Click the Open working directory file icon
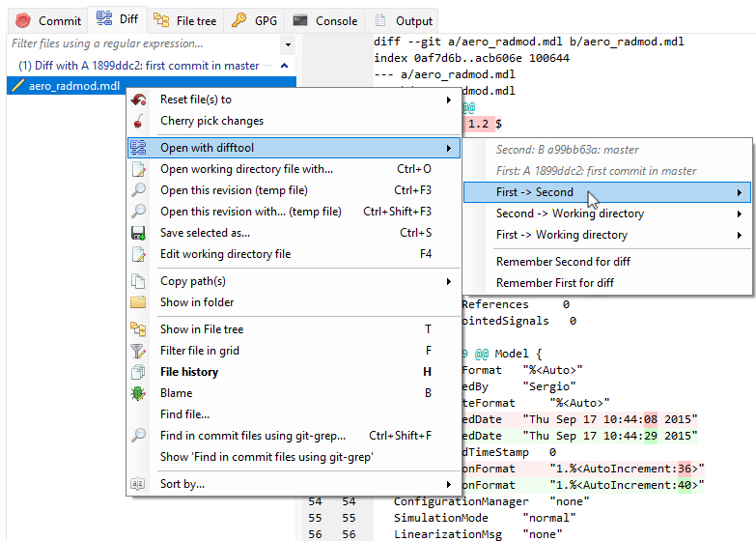Image resolution: width=756 pixels, height=541 pixels. click(138, 169)
